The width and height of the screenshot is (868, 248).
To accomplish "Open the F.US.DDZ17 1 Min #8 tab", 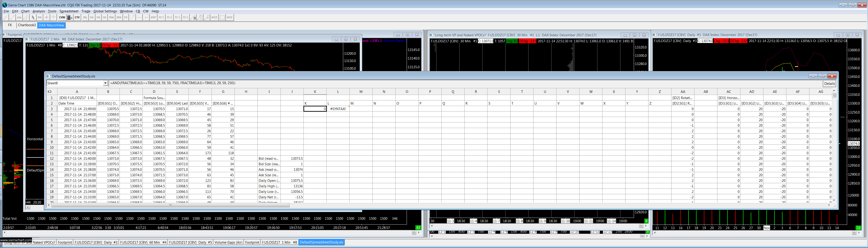I will pyautogui.click(x=279, y=242).
